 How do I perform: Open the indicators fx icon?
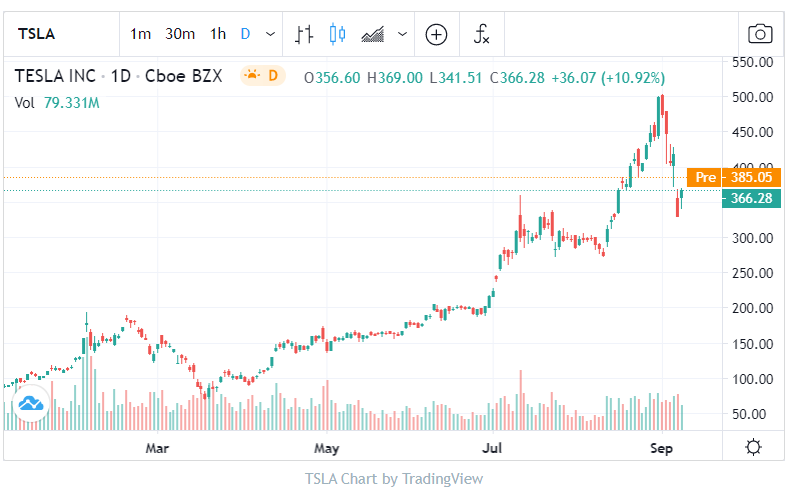481,34
